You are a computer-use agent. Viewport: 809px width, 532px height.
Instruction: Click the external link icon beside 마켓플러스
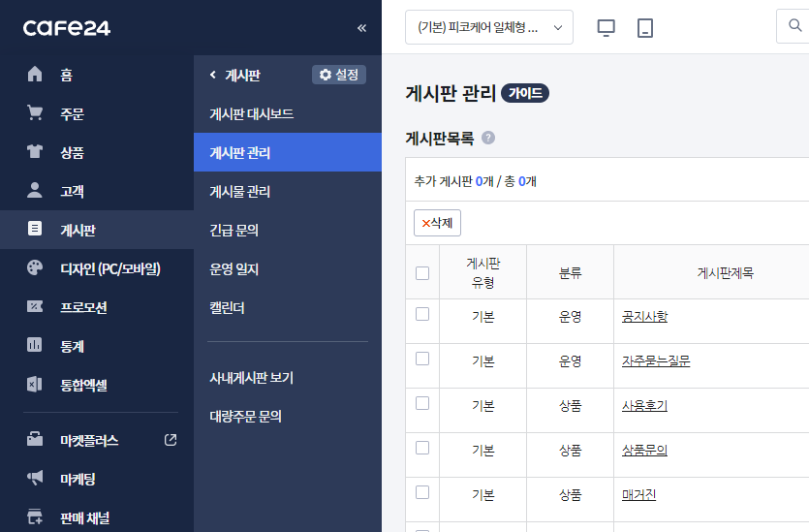(x=171, y=440)
